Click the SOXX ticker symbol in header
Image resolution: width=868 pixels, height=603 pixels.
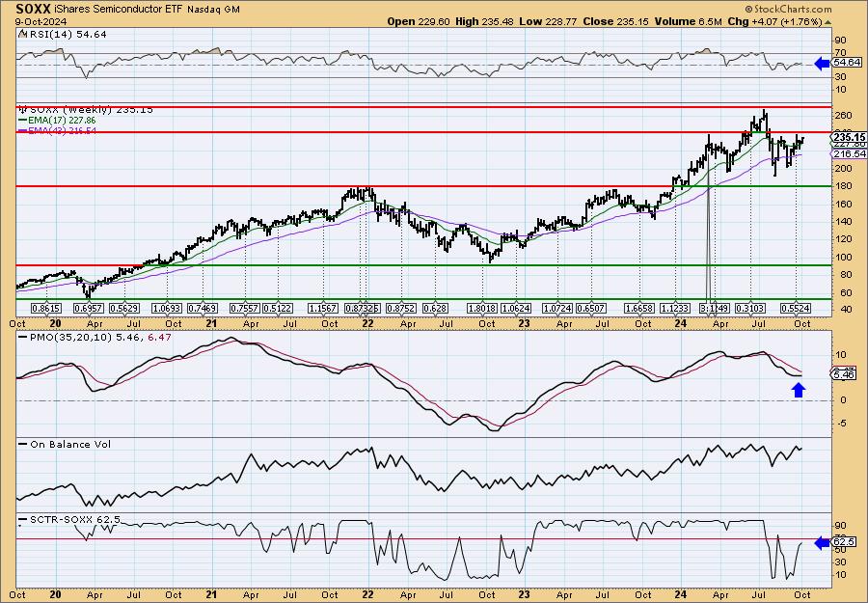click(34, 9)
